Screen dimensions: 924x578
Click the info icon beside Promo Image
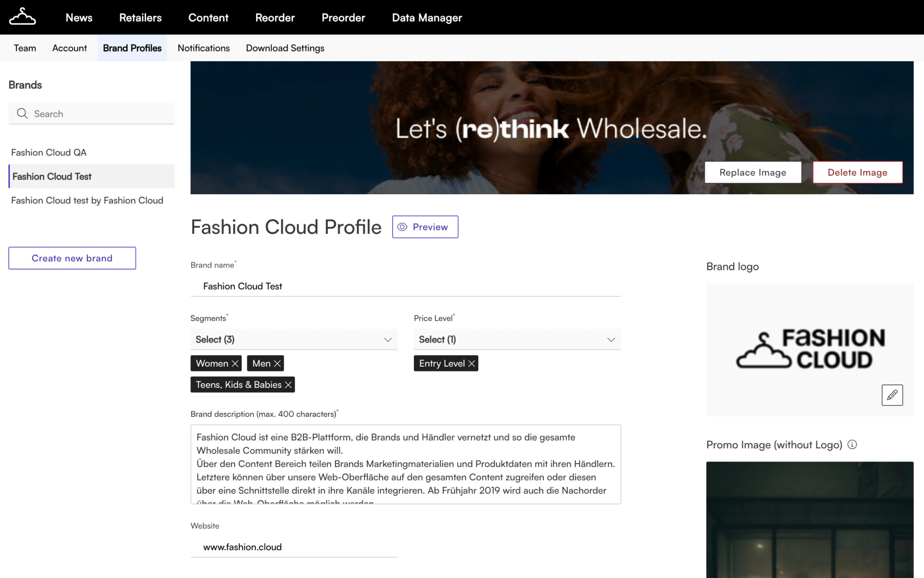click(852, 445)
